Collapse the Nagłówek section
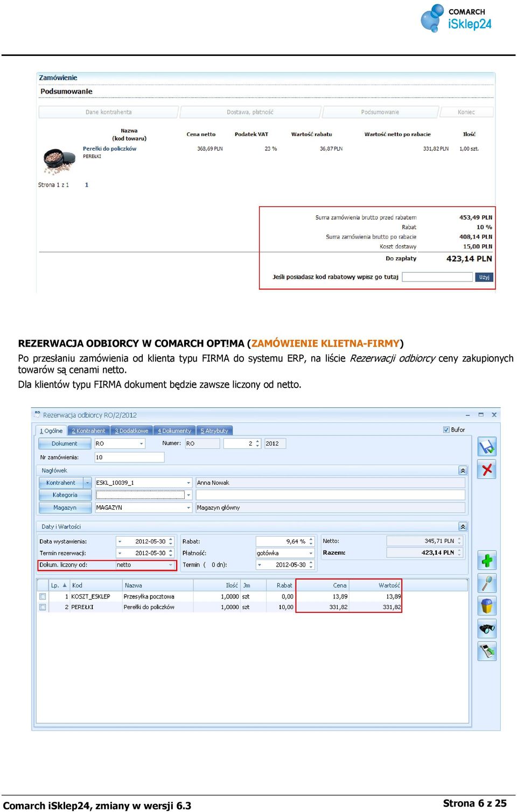Image resolution: width=517 pixels, height=812 pixels. (463, 470)
